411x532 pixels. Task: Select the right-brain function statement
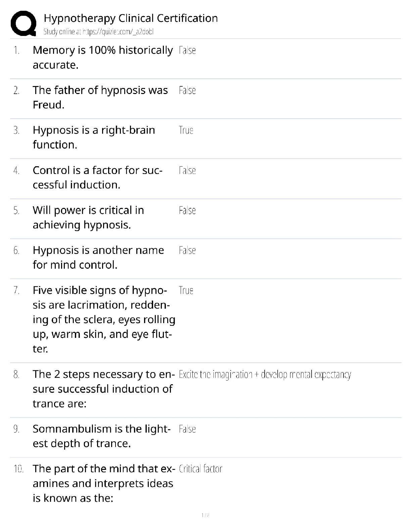(x=94, y=137)
